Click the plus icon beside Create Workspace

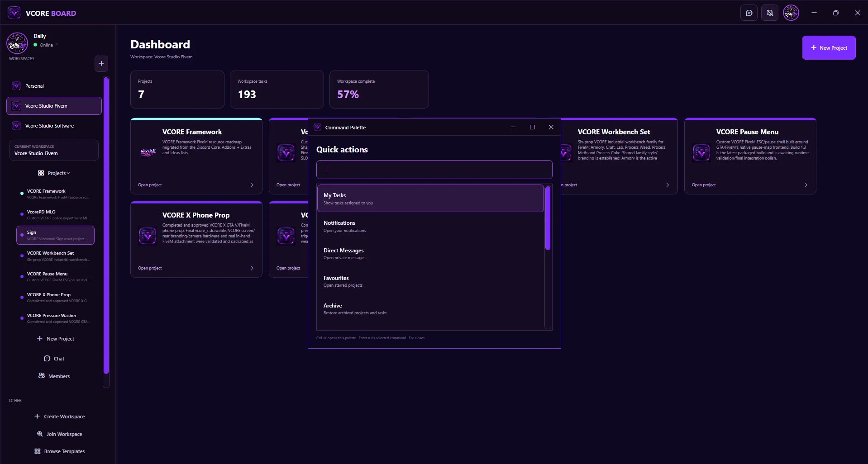[x=37, y=417]
